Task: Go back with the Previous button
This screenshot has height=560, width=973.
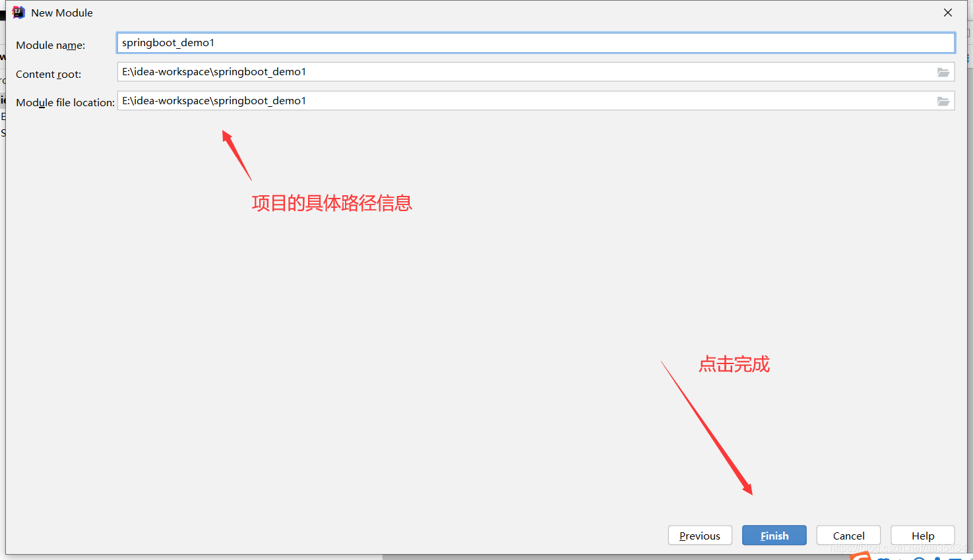Action: tap(700, 535)
